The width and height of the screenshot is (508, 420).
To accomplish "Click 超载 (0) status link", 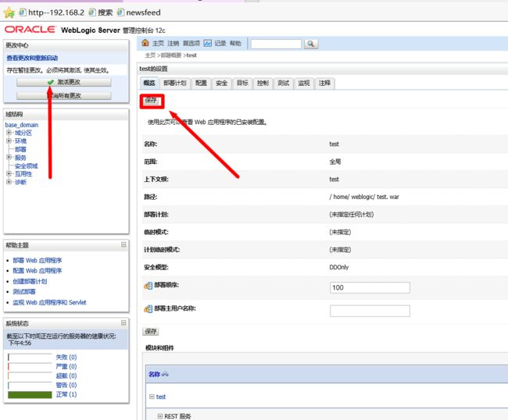I will [66, 376].
